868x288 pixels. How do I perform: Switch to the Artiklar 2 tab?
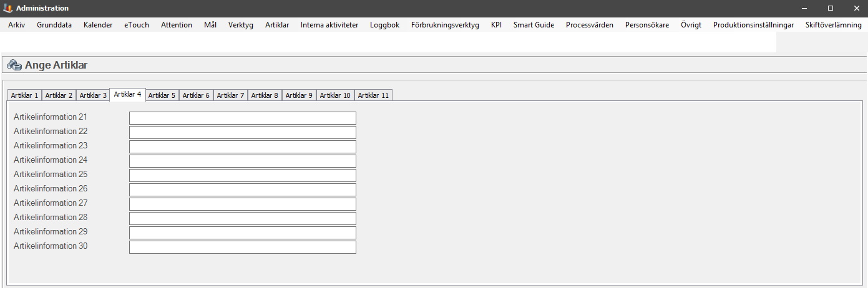tap(59, 95)
